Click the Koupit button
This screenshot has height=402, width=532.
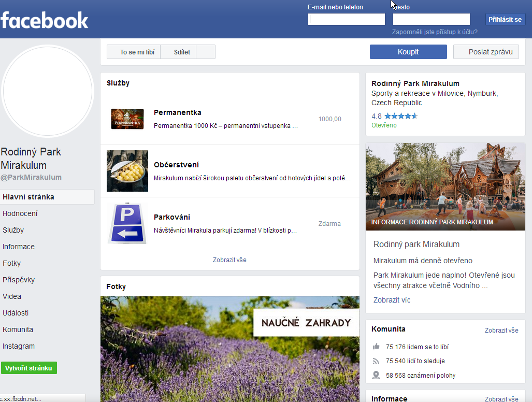pyautogui.click(x=408, y=52)
